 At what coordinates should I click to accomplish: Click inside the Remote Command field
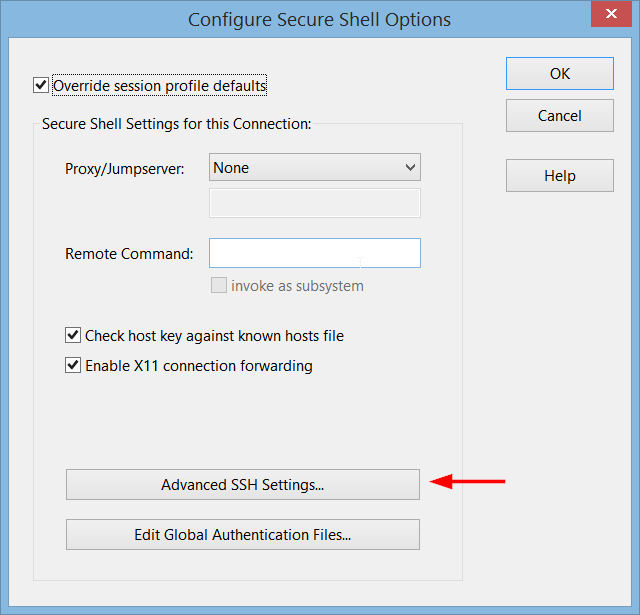315,253
